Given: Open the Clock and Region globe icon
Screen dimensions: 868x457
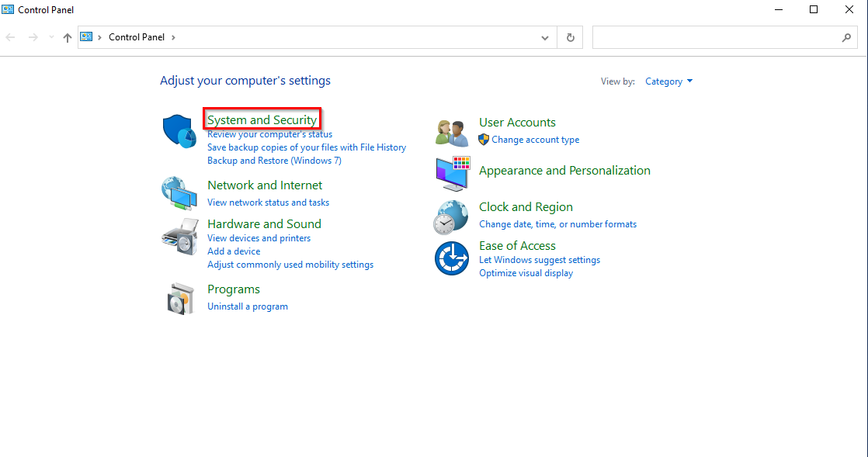Looking at the screenshot, I should pos(451,217).
